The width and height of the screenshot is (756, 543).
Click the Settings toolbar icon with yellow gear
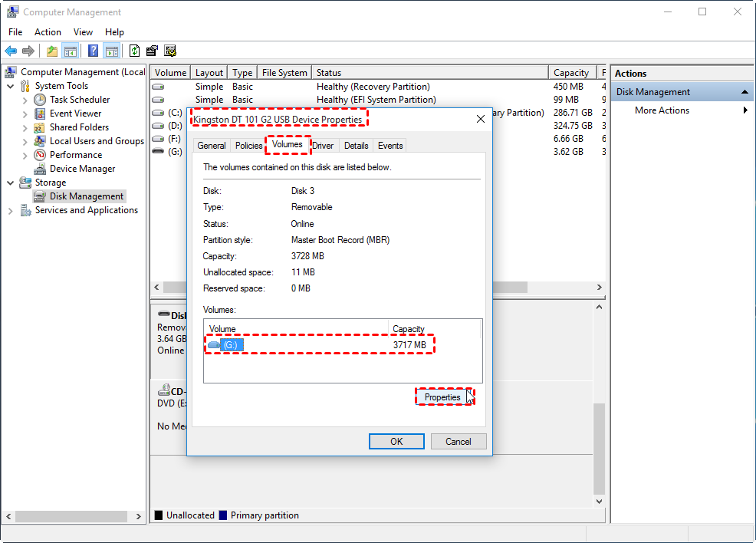click(169, 51)
